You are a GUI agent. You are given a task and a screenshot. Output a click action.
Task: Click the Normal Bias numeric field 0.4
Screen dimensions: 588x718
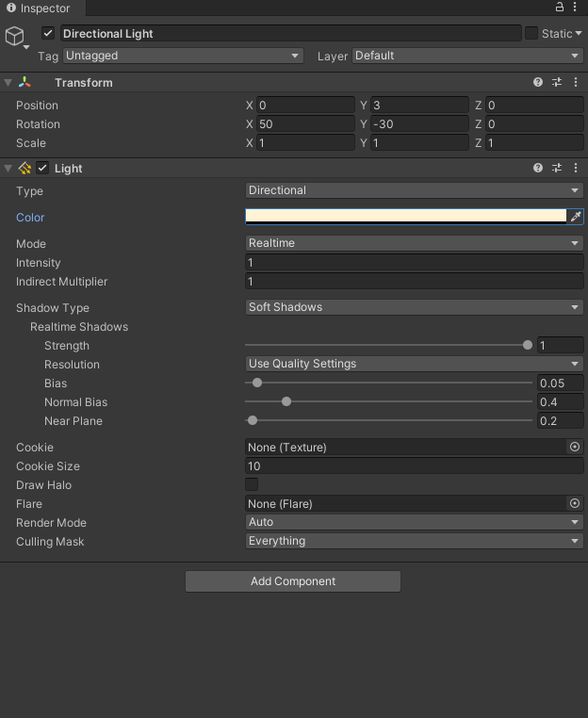tap(561, 402)
